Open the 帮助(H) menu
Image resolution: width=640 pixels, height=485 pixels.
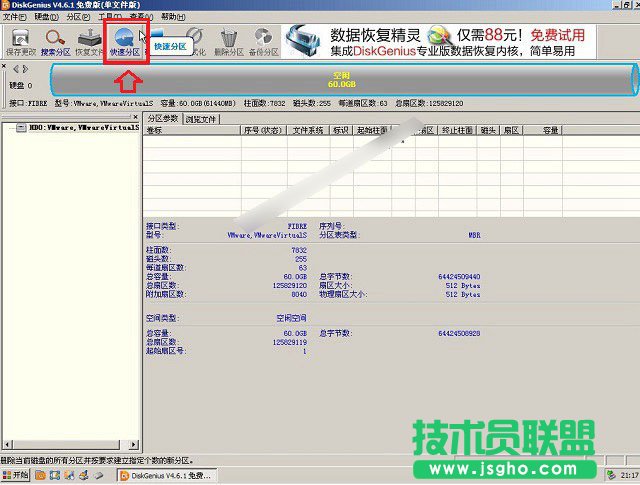tap(173, 17)
